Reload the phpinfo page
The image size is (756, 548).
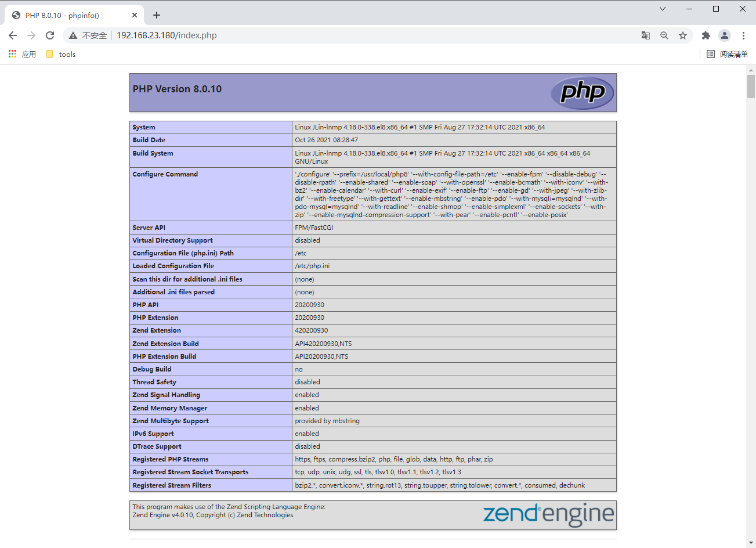coord(50,35)
